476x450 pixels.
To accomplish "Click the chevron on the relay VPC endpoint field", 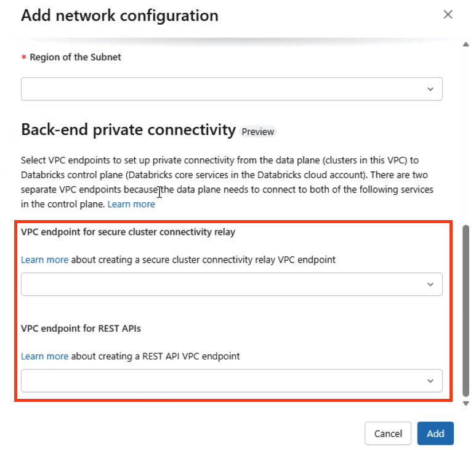I will [x=430, y=284].
